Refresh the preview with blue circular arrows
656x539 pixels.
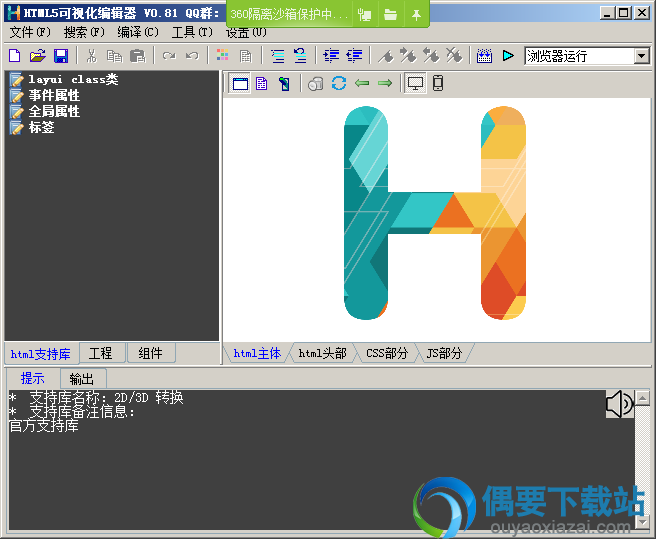click(339, 83)
